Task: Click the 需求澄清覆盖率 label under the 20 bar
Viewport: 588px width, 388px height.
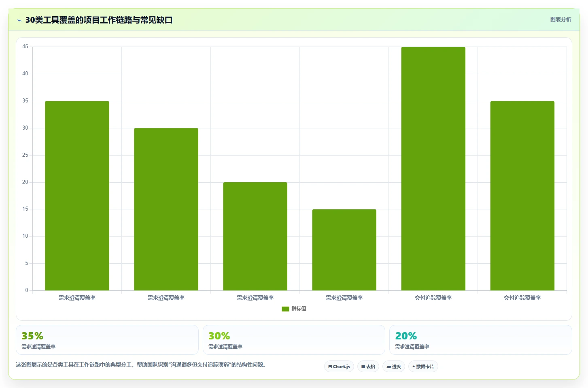Action: click(255, 298)
